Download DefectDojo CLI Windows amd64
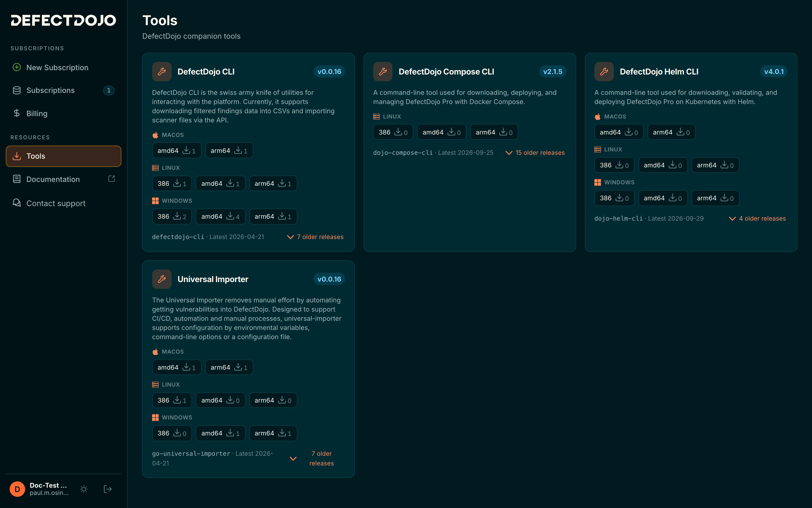This screenshot has width=812, height=508. coord(220,216)
